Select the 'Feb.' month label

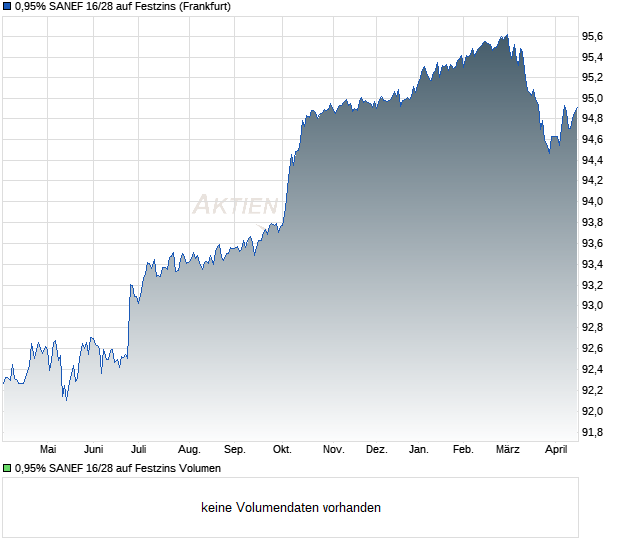(x=463, y=449)
